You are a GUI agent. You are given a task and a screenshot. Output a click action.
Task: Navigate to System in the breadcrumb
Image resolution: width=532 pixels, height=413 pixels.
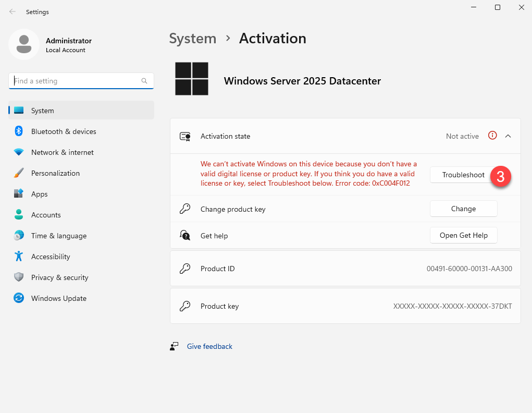[192, 39]
